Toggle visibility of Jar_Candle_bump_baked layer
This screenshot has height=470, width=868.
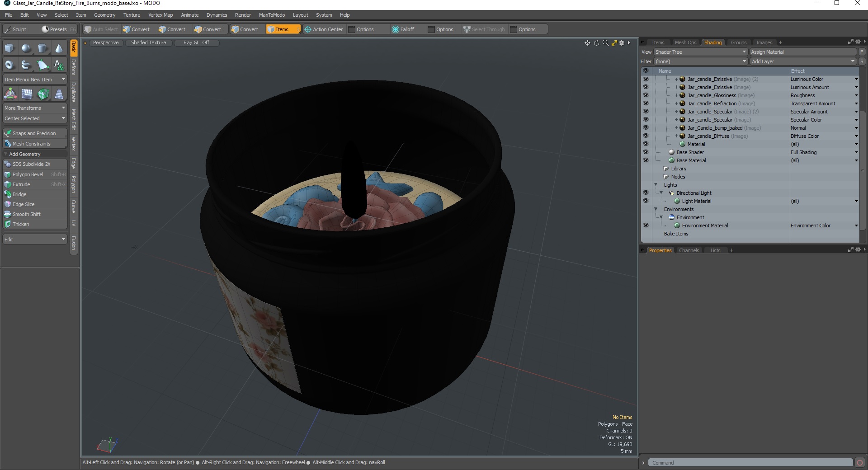pos(646,128)
